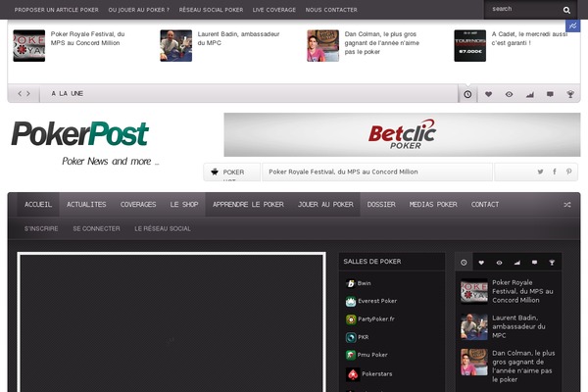Viewport: 588px width, 392px height.
Task: Open Bwin poker room link
Action: [365, 283]
